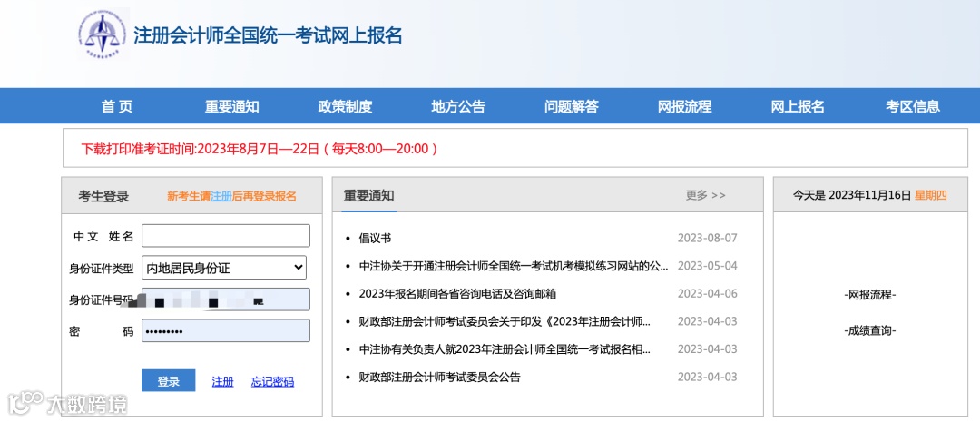The height and width of the screenshot is (422, 980).
Task: Click the 2023-08-07 date text
Action: tap(708, 238)
